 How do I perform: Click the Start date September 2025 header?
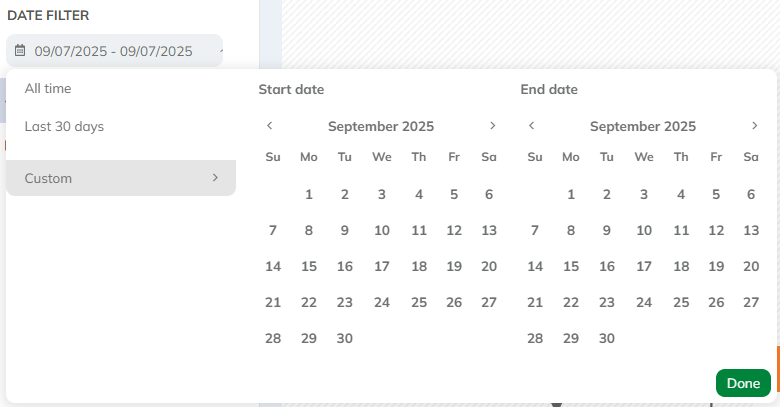click(381, 126)
